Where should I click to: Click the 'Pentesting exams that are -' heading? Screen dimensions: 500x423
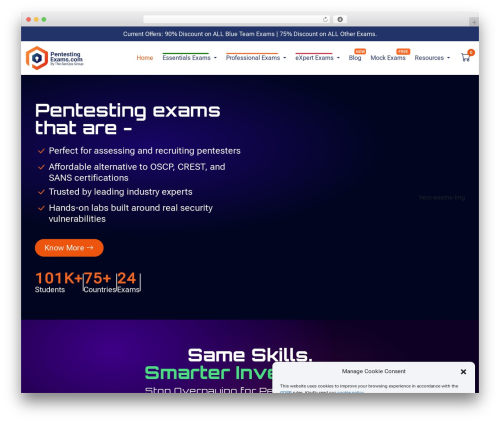[127, 119]
